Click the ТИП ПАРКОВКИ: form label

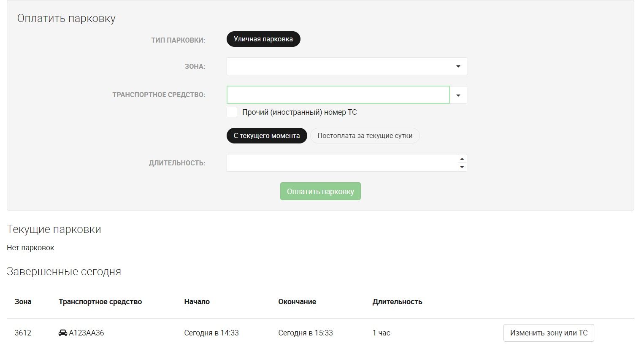pyautogui.click(x=178, y=41)
